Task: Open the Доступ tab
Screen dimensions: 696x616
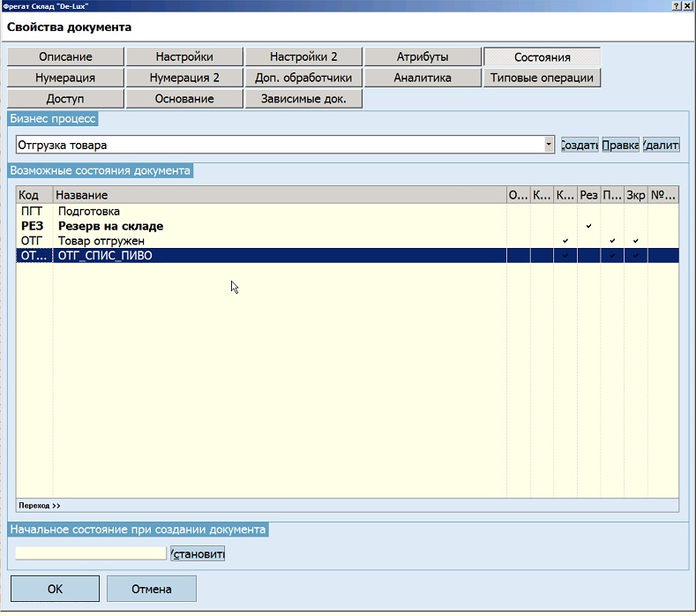Action: 65,99
